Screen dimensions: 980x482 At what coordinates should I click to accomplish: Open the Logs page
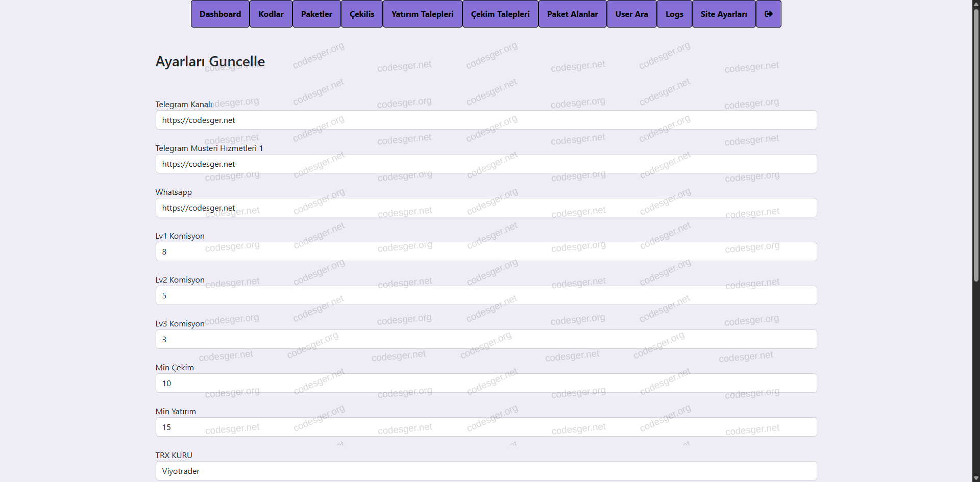(x=674, y=14)
